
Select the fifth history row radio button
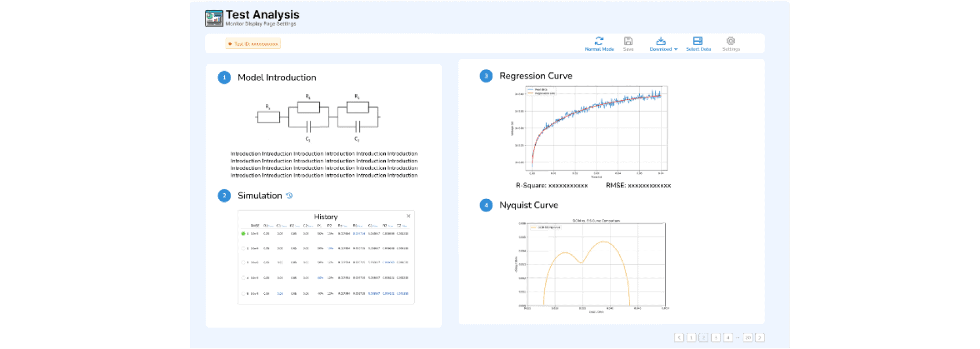click(243, 293)
